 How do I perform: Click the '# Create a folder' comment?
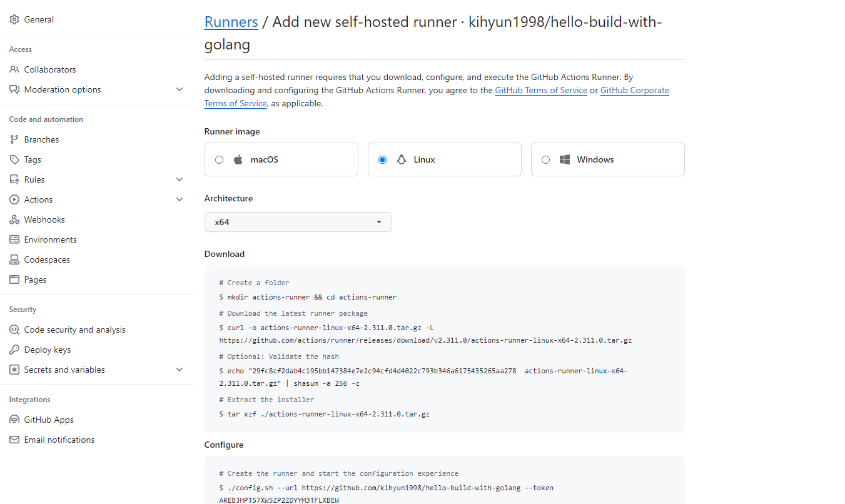(x=254, y=283)
